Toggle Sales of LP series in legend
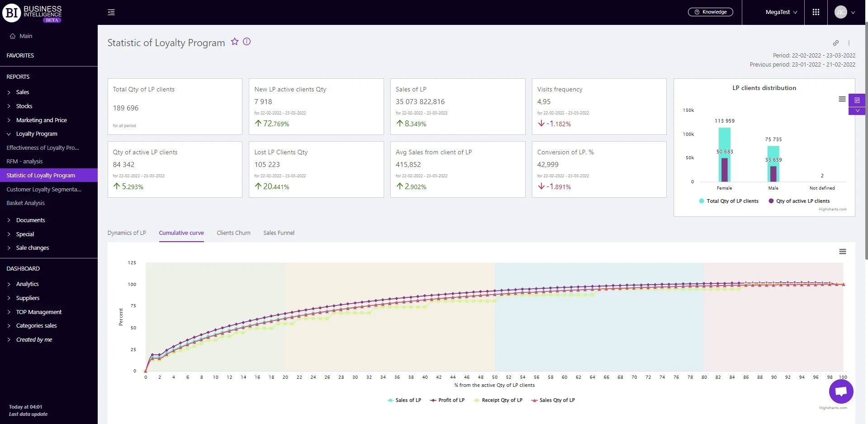The image size is (868, 424). (x=404, y=400)
